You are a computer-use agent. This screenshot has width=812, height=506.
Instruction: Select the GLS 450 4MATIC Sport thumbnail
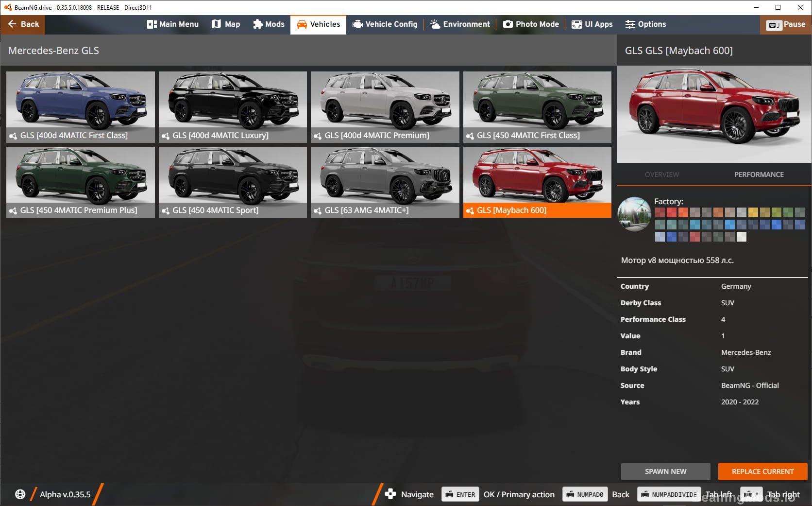click(x=233, y=182)
